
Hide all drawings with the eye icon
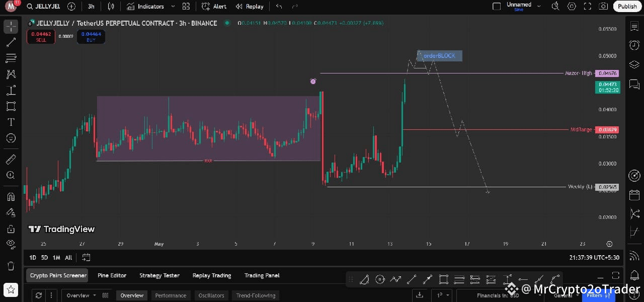tap(11, 245)
